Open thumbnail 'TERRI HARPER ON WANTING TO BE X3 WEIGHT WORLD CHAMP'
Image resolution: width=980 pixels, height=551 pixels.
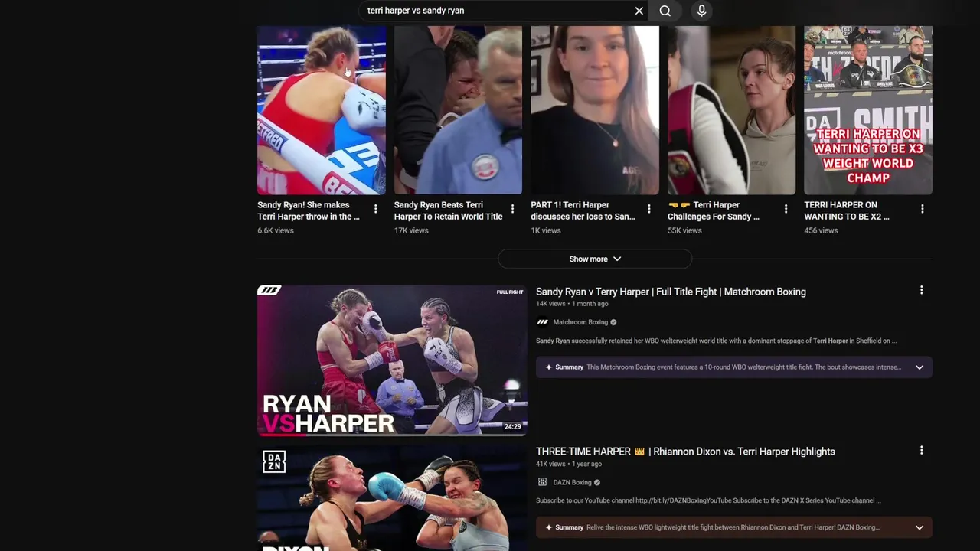(x=868, y=110)
